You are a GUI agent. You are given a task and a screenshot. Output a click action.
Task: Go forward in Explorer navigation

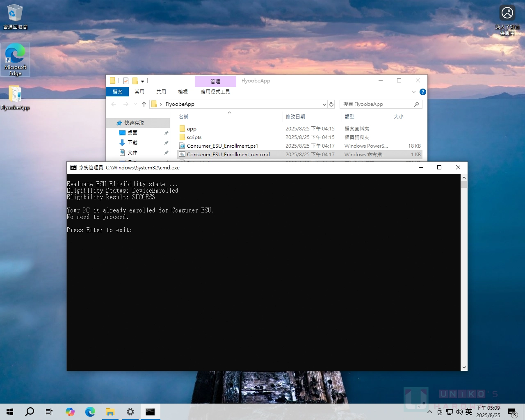click(x=126, y=104)
